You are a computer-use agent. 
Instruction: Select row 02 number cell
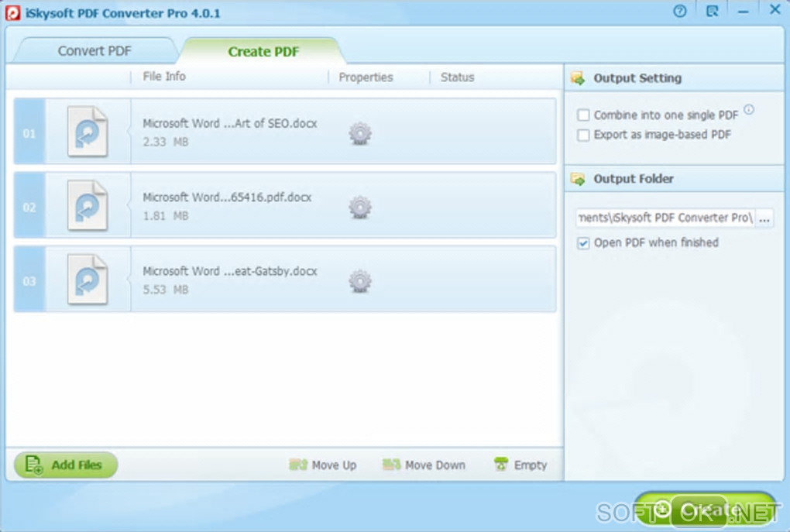(x=29, y=205)
